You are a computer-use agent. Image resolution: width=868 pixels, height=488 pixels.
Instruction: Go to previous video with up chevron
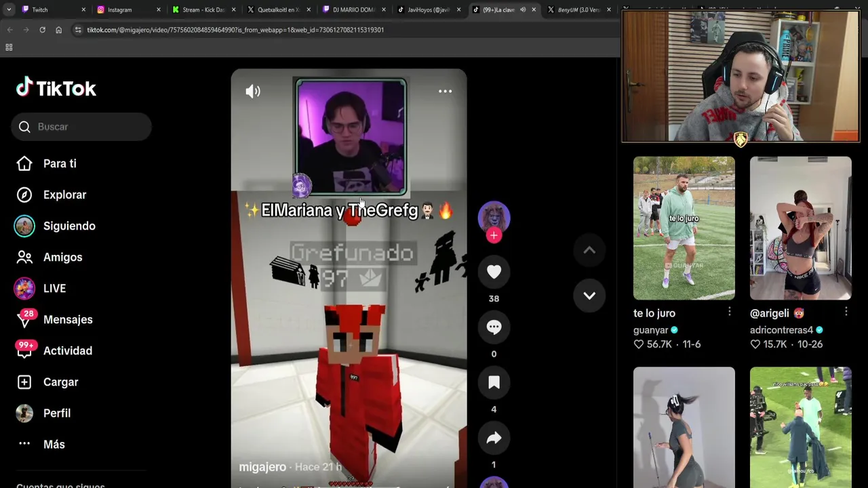589,250
